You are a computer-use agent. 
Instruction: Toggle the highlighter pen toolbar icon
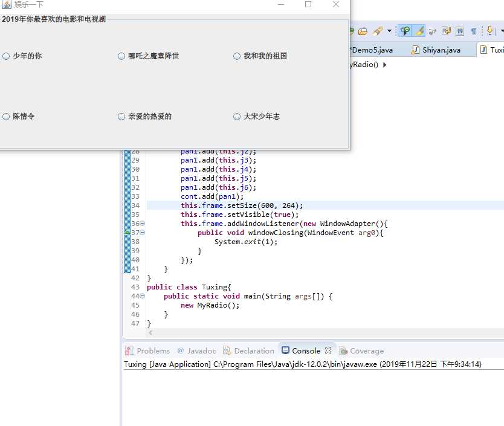pyautogui.click(x=419, y=31)
